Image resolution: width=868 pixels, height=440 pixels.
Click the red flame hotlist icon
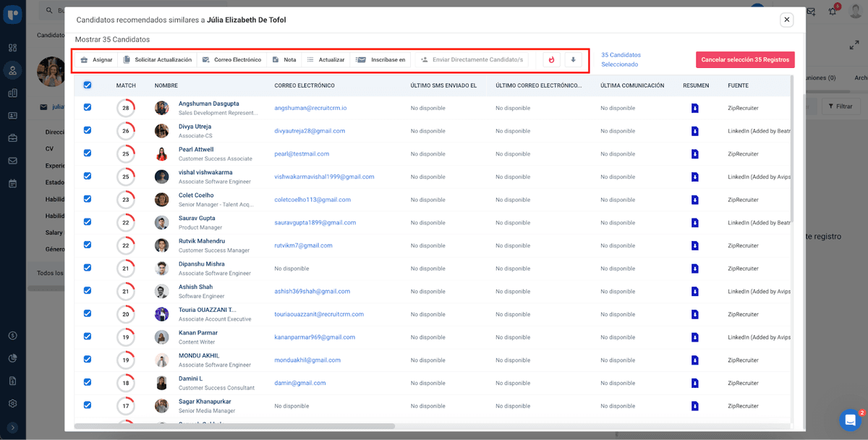552,60
